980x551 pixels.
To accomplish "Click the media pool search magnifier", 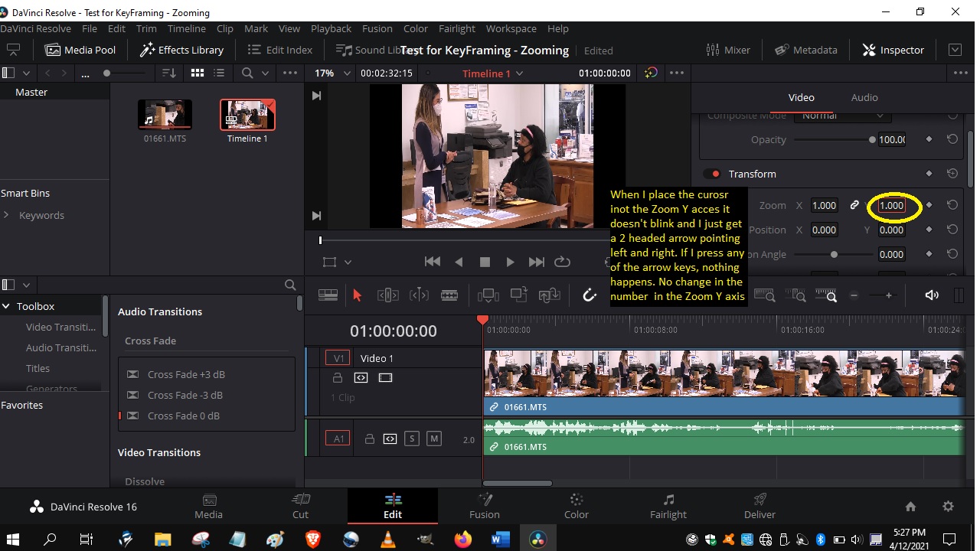I will 247,73.
